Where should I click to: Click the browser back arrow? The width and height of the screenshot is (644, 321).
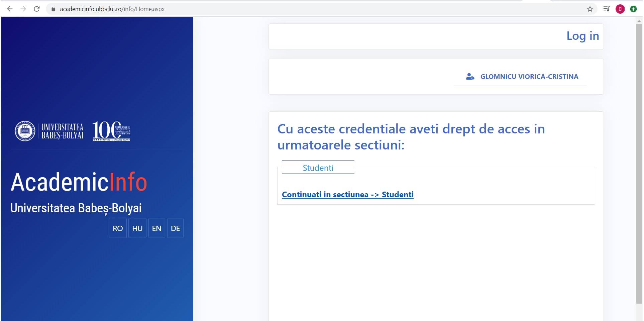coord(10,9)
